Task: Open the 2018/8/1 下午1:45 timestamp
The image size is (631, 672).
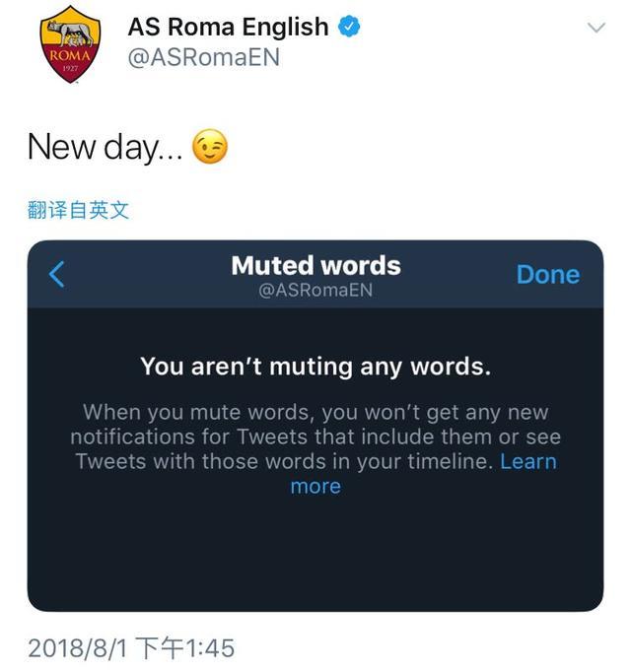Action: tap(131, 647)
